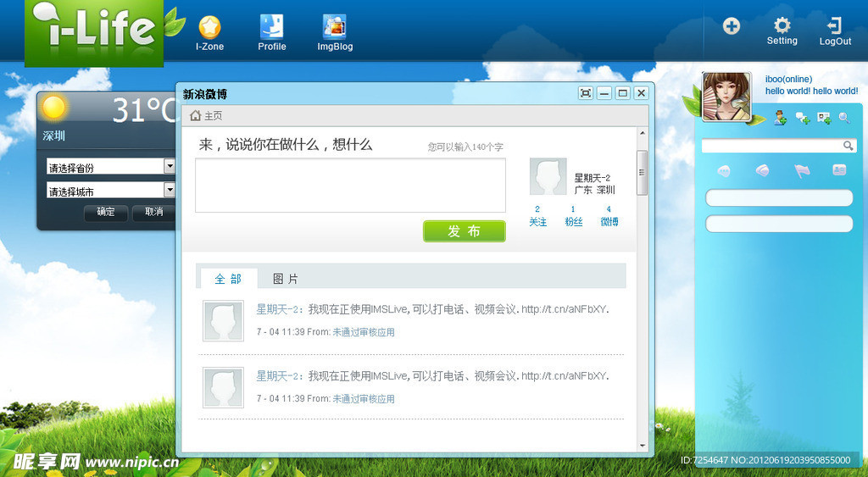Click the LogOut icon

(835, 26)
